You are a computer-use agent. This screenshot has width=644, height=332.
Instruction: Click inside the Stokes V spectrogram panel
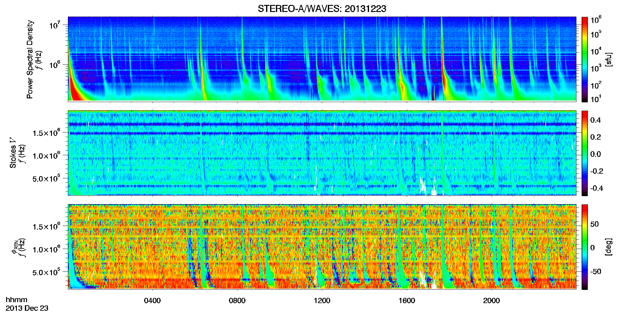pos(322,153)
